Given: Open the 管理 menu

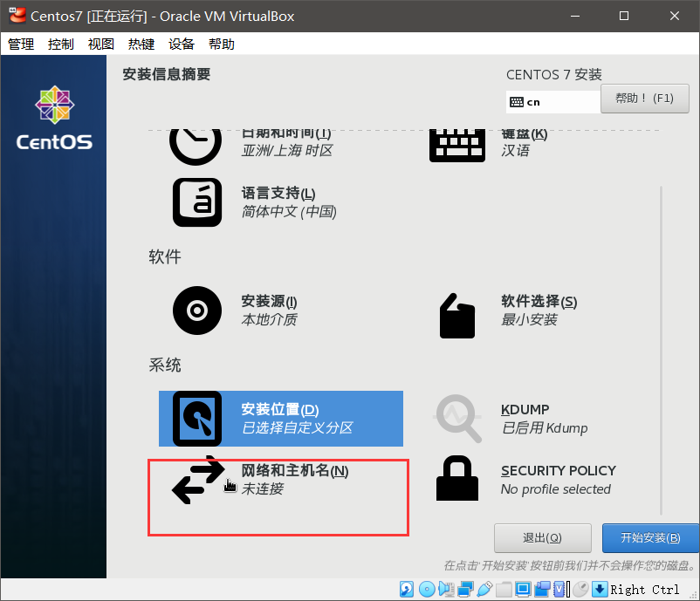Looking at the screenshot, I should [21, 44].
